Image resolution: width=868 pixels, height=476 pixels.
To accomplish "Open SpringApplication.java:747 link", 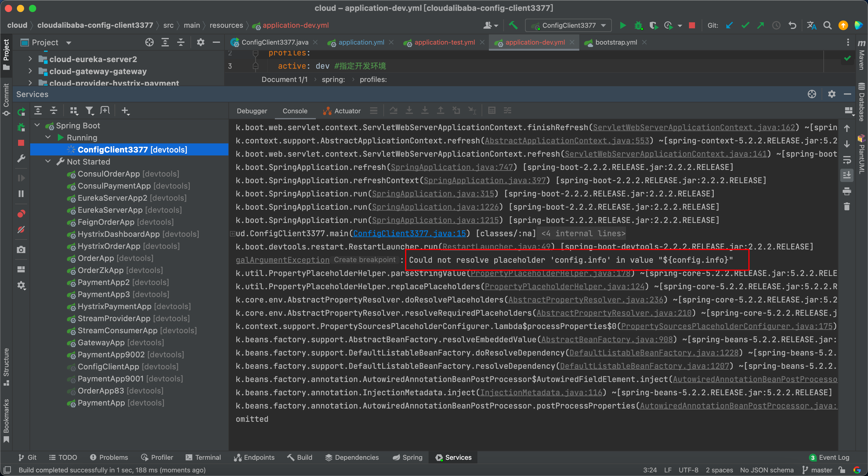I will tap(452, 167).
